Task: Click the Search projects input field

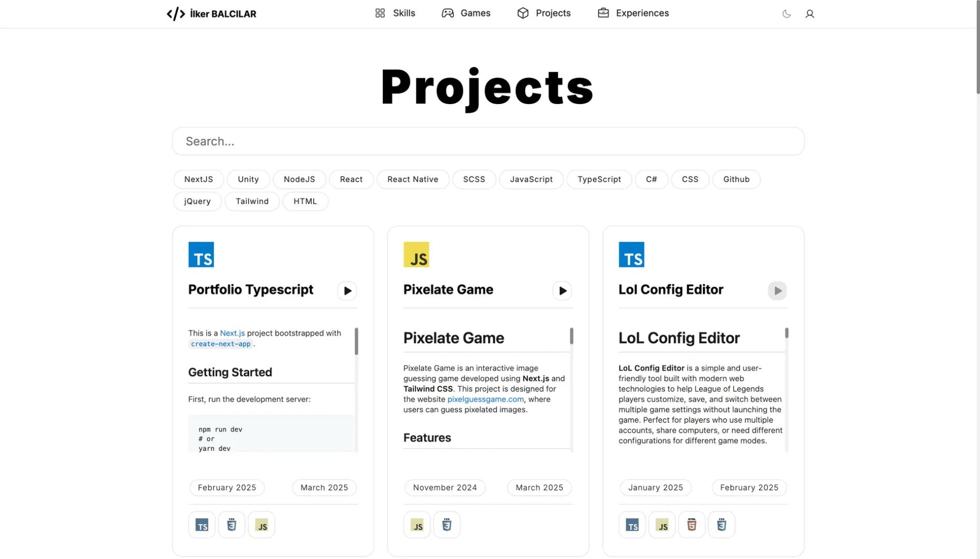Action: point(487,141)
